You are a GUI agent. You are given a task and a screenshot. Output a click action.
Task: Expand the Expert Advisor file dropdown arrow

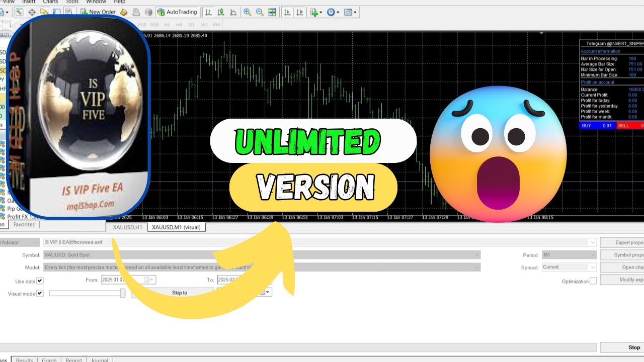point(592,242)
